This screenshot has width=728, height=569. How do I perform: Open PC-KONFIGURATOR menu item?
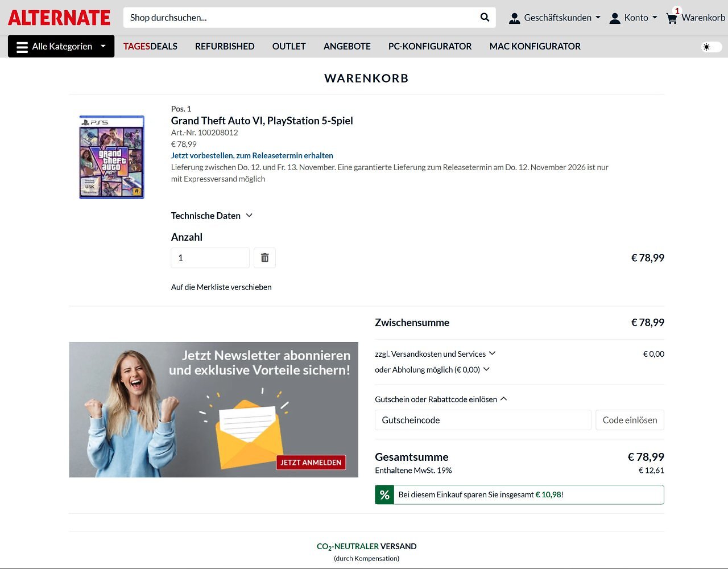(x=430, y=47)
